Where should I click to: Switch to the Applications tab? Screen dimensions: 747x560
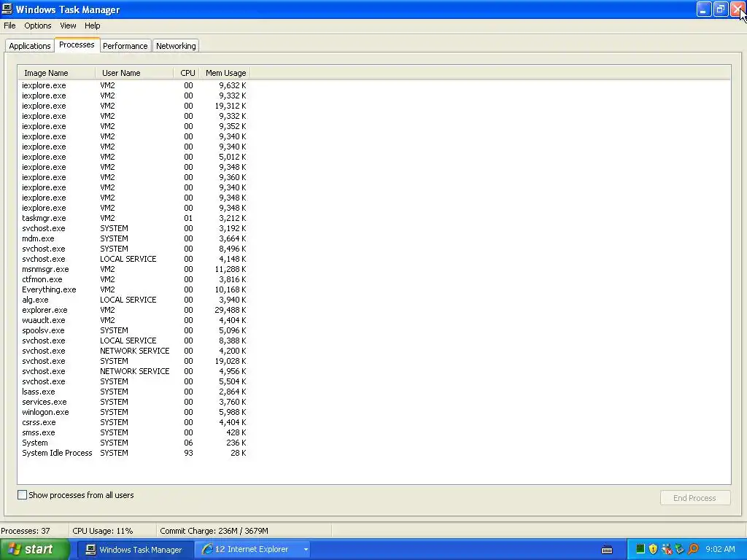point(29,46)
